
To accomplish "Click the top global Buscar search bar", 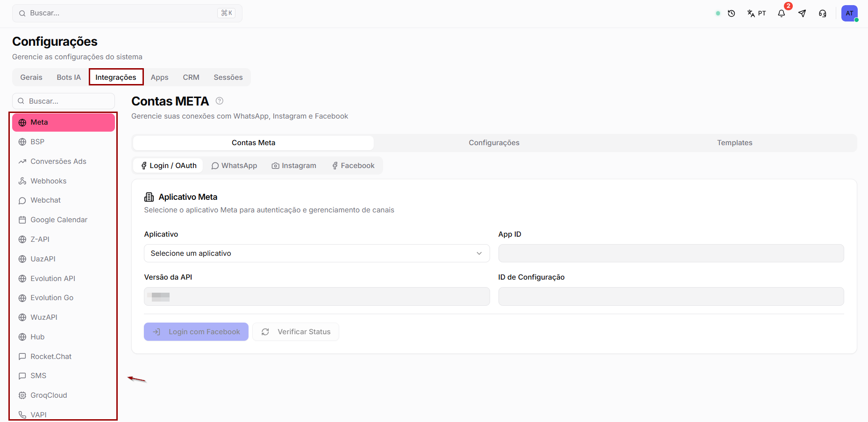I will click(127, 13).
